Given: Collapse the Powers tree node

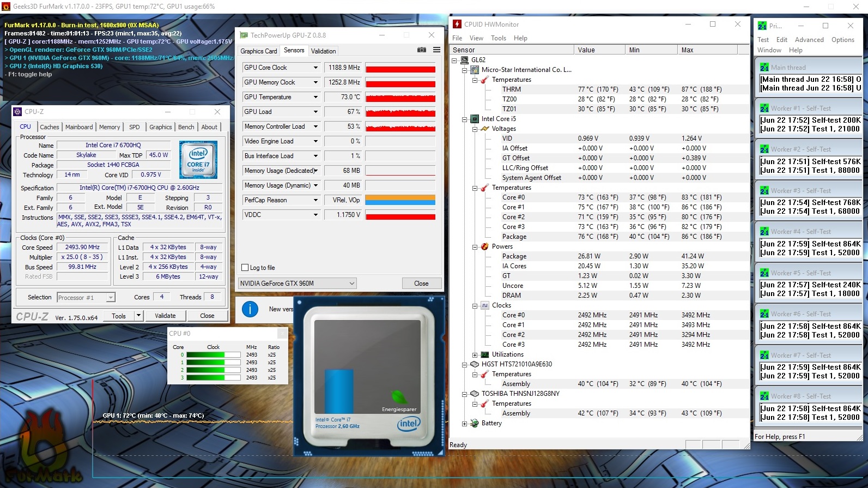Looking at the screenshot, I should point(475,246).
